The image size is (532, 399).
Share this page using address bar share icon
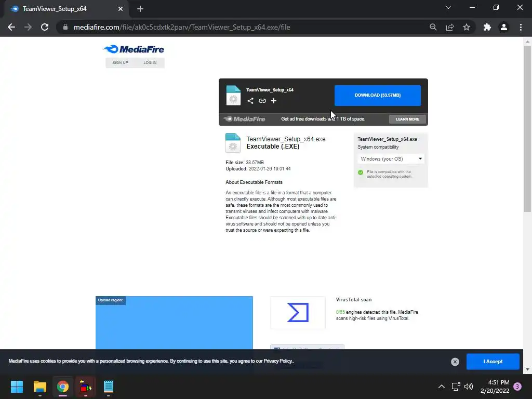[450, 27]
